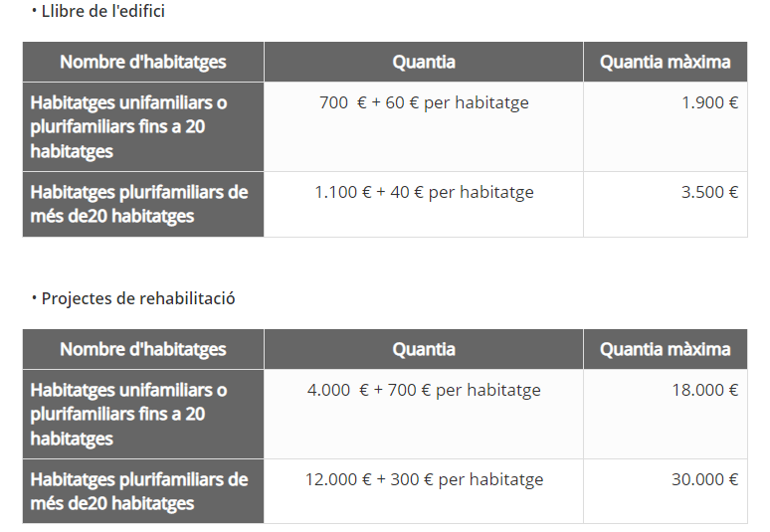Click the "30.000 €" maximum amount cell
Image resolution: width=770 pixels, height=532 pixels.
pos(704,479)
